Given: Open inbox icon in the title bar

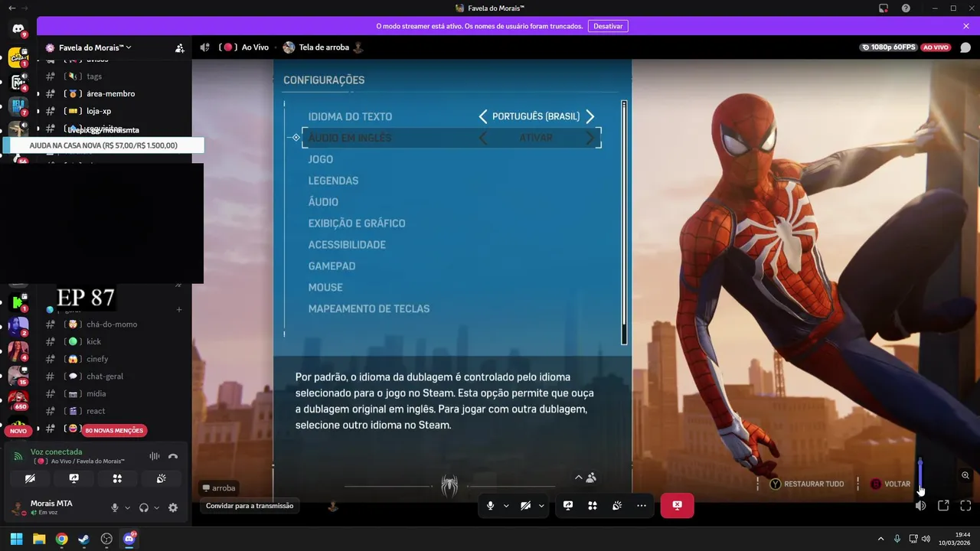Looking at the screenshot, I should pyautogui.click(x=884, y=8).
